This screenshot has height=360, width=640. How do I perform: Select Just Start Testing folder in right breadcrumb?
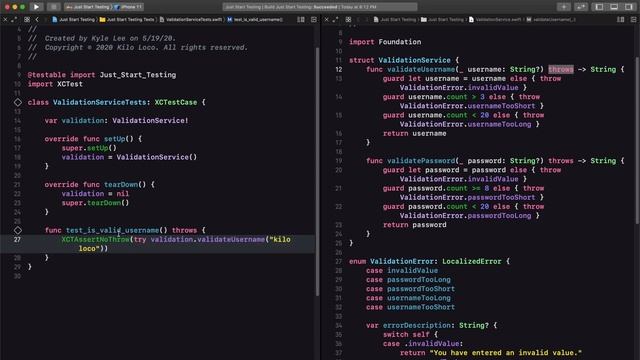point(442,19)
